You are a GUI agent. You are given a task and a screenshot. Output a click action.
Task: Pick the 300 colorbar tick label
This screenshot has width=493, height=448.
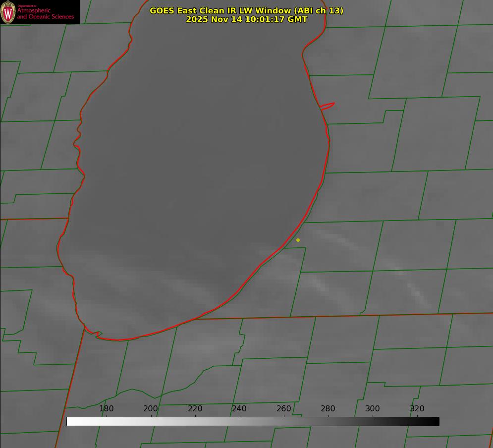tap(372, 409)
